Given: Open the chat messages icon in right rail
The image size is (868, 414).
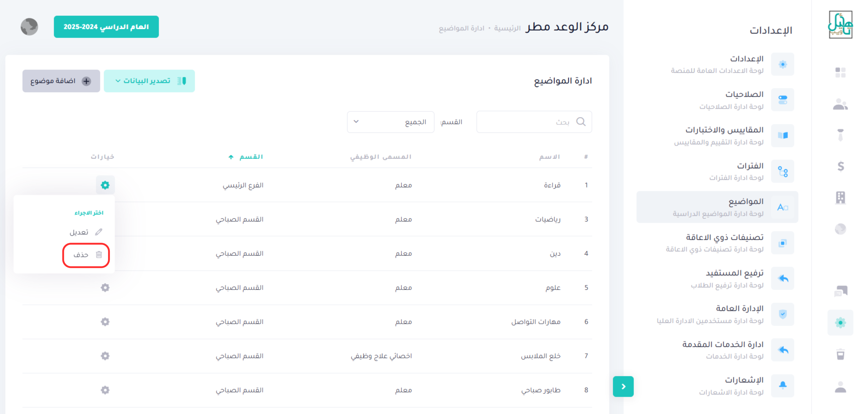Looking at the screenshot, I should click(x=840, y=291).
